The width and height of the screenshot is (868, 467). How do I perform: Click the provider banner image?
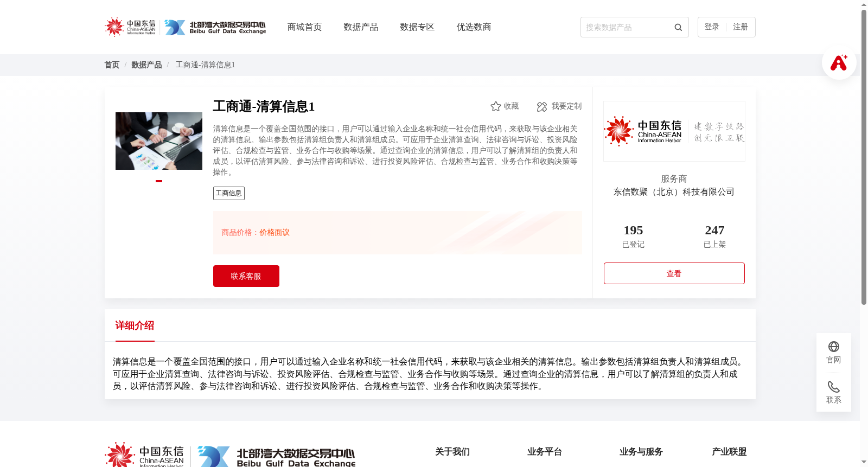point(674,131)
